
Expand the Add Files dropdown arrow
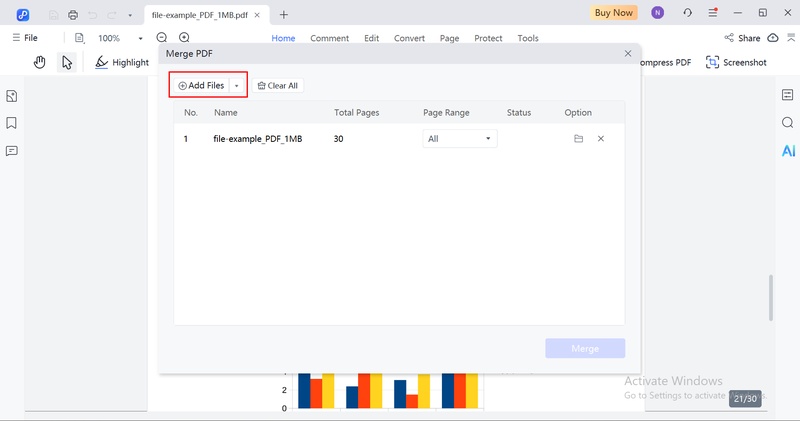[x=237, y=86]
